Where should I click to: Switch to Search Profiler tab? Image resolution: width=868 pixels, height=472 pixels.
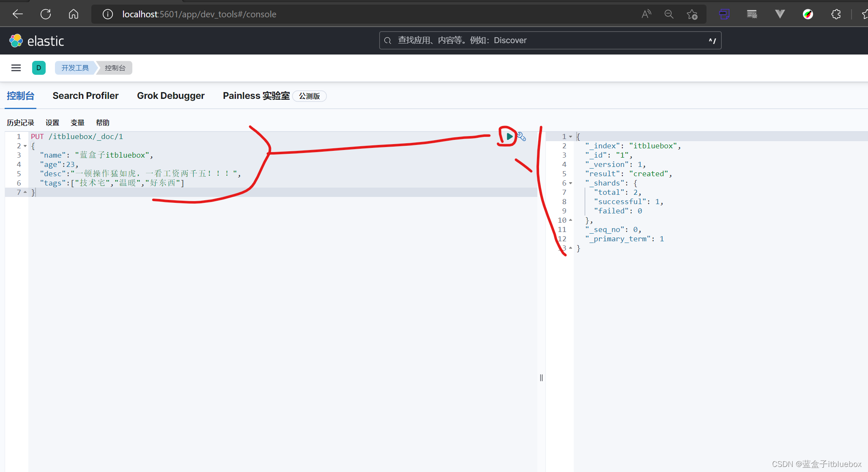pos(85,96)
